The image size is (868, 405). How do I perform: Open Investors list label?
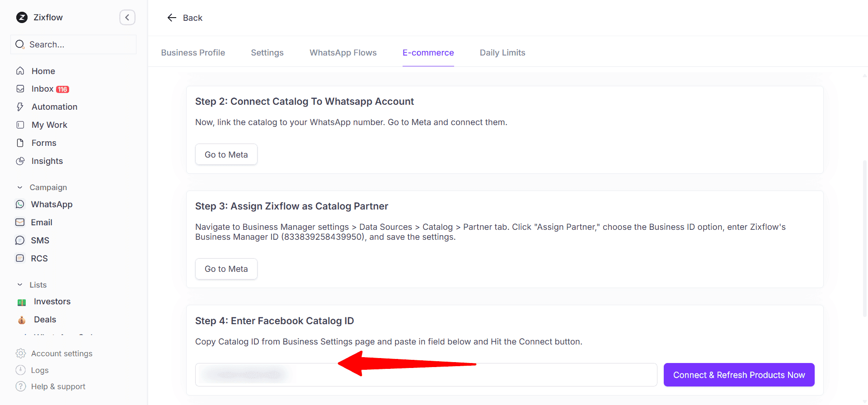coord(52,302)
